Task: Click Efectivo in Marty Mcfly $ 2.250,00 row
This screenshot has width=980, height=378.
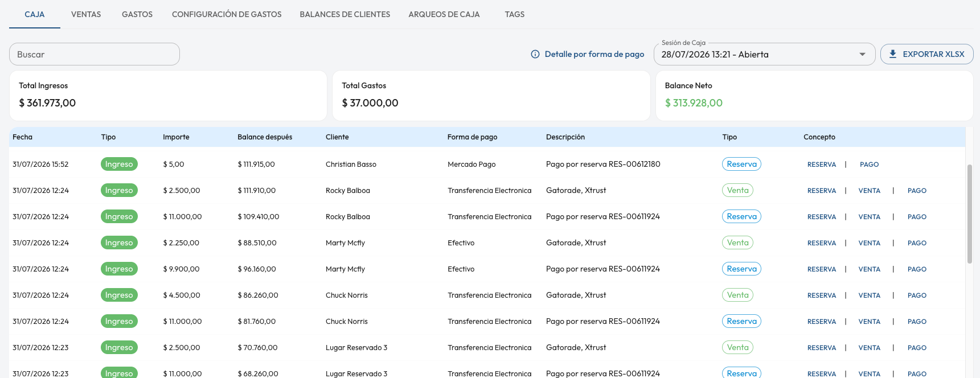Action: point(461,243)
